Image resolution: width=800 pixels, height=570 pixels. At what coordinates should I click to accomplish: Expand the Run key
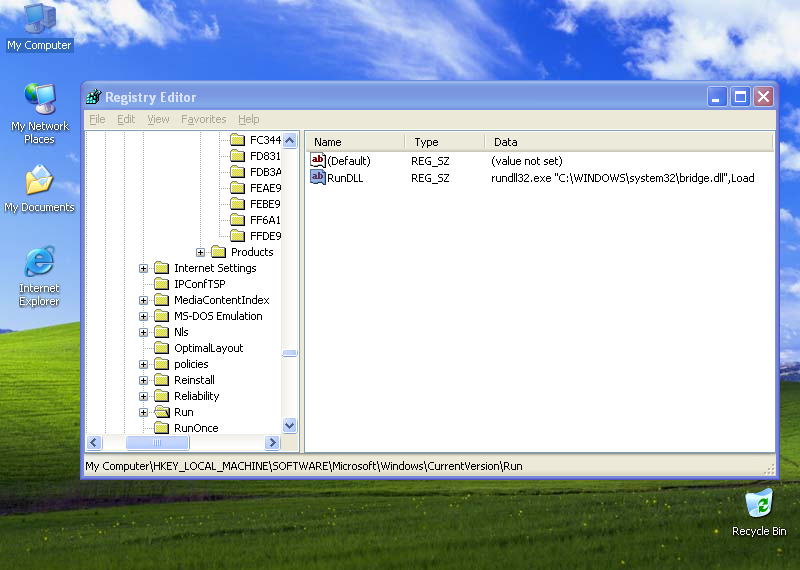tap(143, 412)
